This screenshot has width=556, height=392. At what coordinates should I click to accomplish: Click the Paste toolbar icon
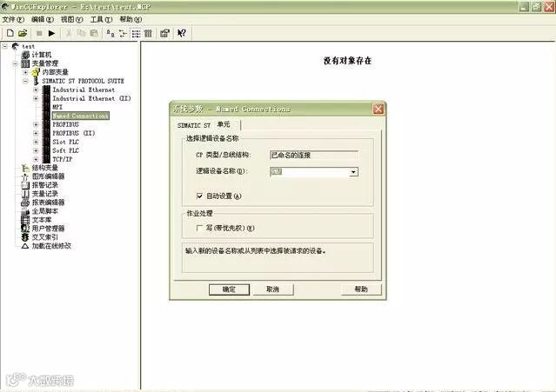(x=94, y=33)
